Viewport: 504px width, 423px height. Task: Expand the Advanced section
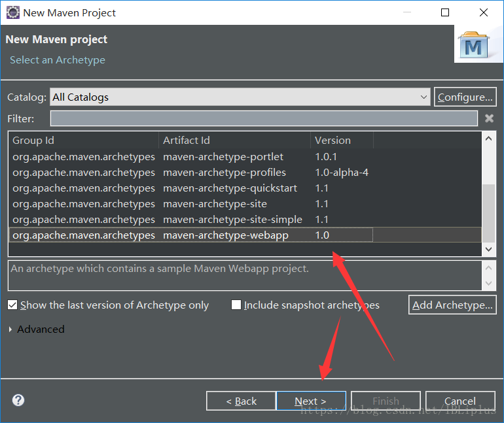point(10,330)
